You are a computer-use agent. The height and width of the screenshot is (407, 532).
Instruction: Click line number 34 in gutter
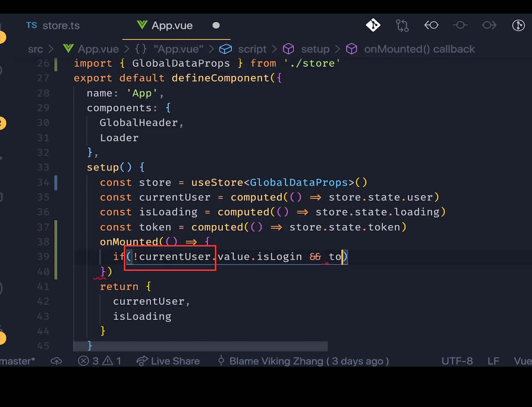pos(43,182)
